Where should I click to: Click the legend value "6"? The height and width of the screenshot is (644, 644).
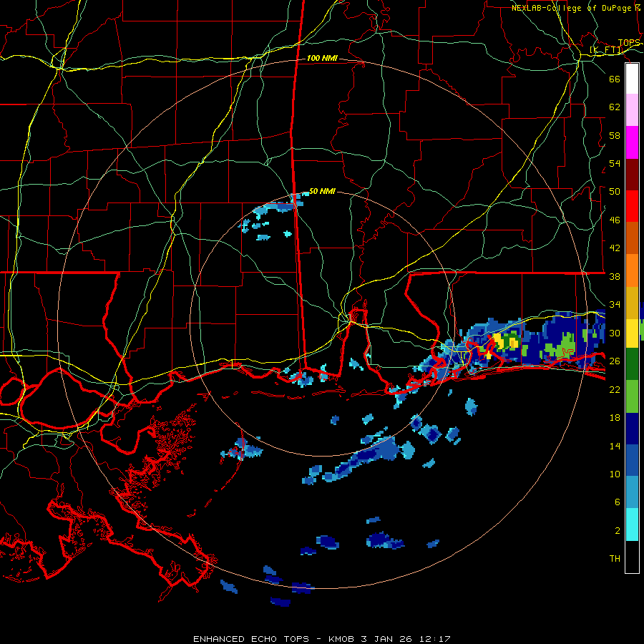(x=617, y=502)
